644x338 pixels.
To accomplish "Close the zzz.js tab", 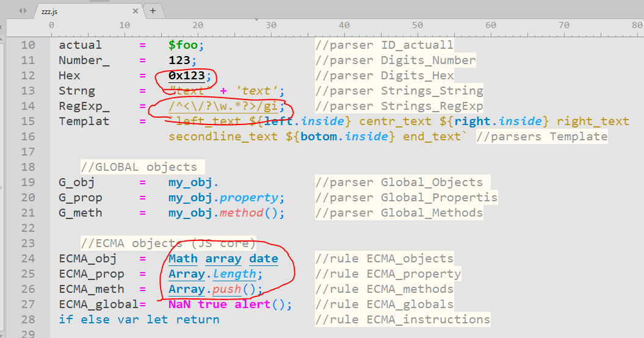I will click(136, 11).
